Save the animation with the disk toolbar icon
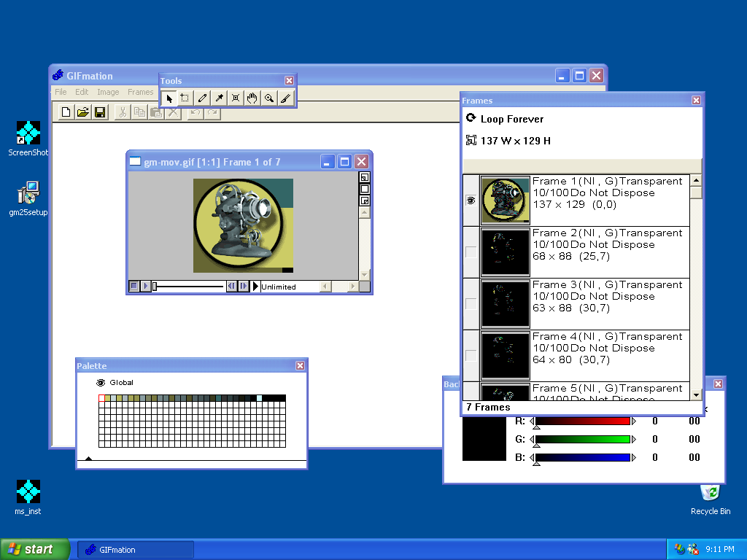Viewport: 747px width, 560px height. point(99,112)
